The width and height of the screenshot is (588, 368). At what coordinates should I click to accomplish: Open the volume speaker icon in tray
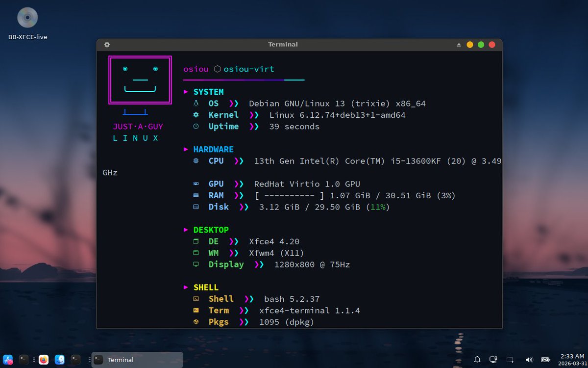pos(529,360)
